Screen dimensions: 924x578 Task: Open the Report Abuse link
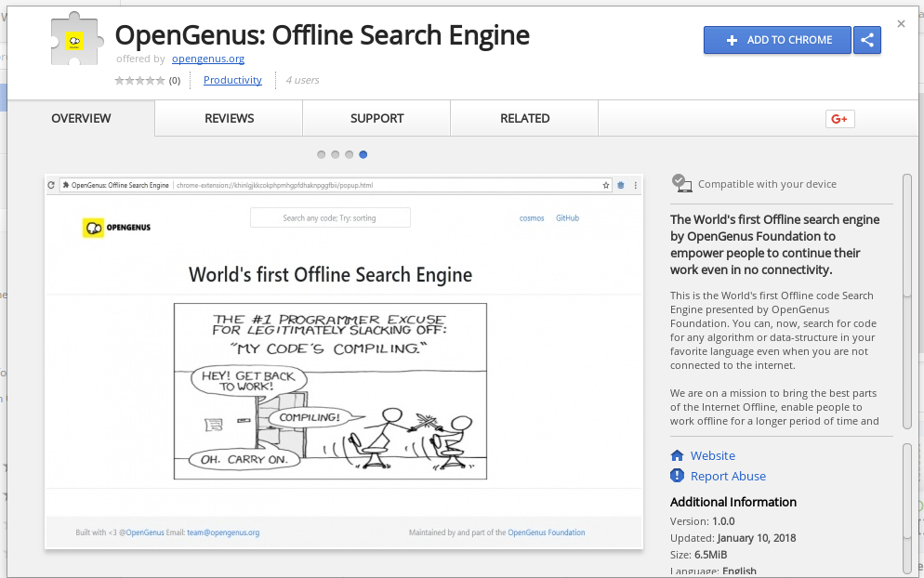728,476
